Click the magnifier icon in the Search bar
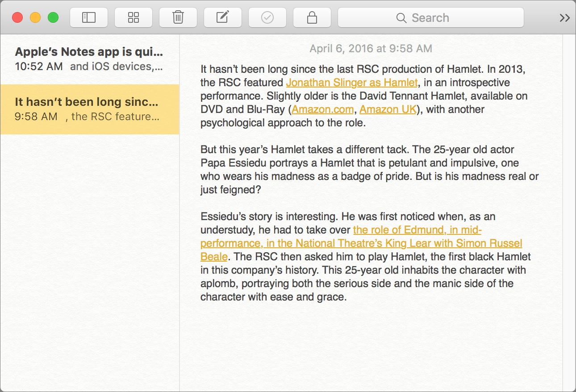576x392 pixels. click(x=401, y=17)
